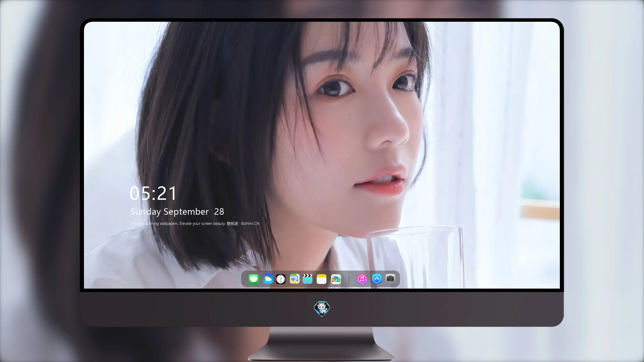Launch the pink iTunes Store music icon
644x362 pixels.
[x=362, y=279]
